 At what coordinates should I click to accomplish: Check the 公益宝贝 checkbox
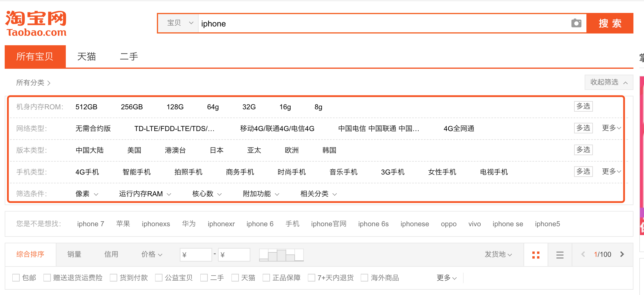pos(159,278)
